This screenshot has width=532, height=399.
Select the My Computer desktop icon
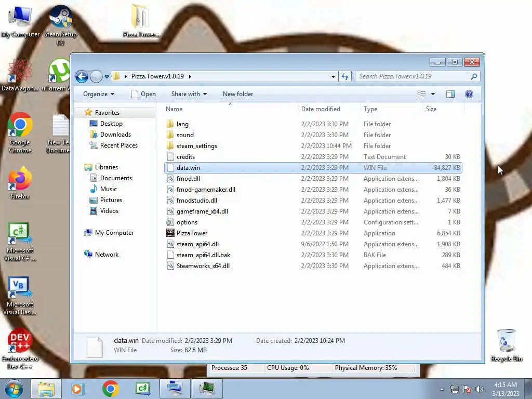[x=20, y=22]
